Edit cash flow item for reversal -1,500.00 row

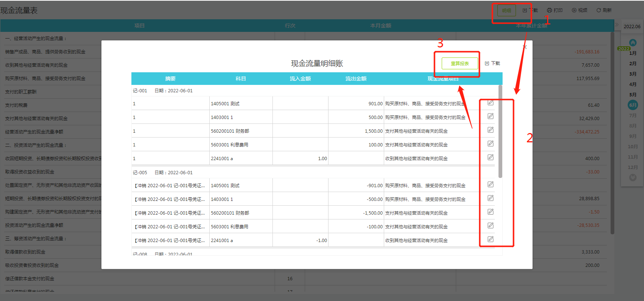coord(490,212)
